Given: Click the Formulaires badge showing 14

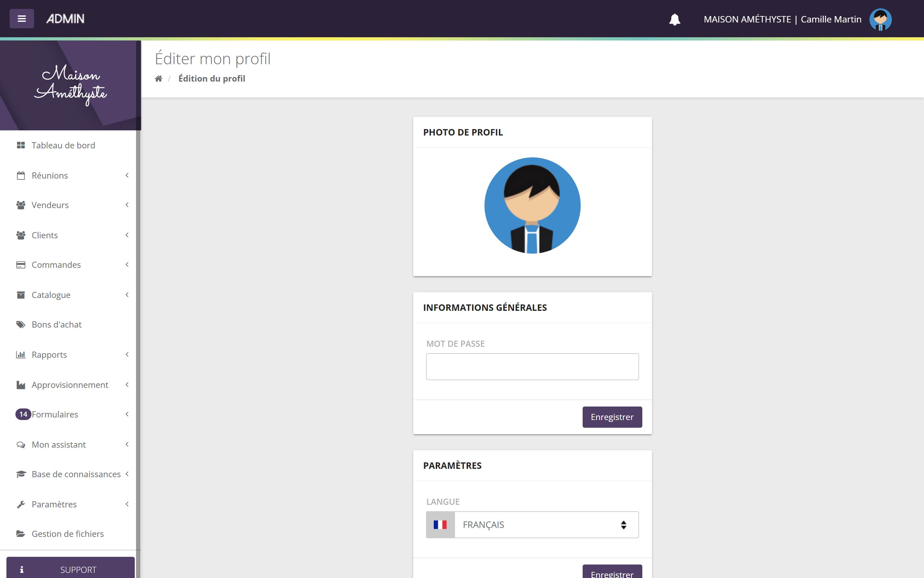Looking at the screenshot, I should coord(23,414).
